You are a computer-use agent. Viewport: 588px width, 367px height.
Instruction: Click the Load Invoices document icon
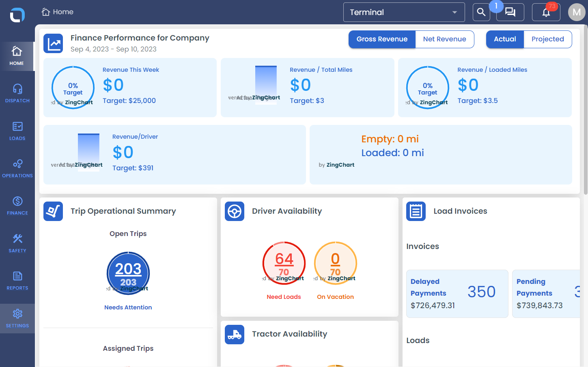416,211
